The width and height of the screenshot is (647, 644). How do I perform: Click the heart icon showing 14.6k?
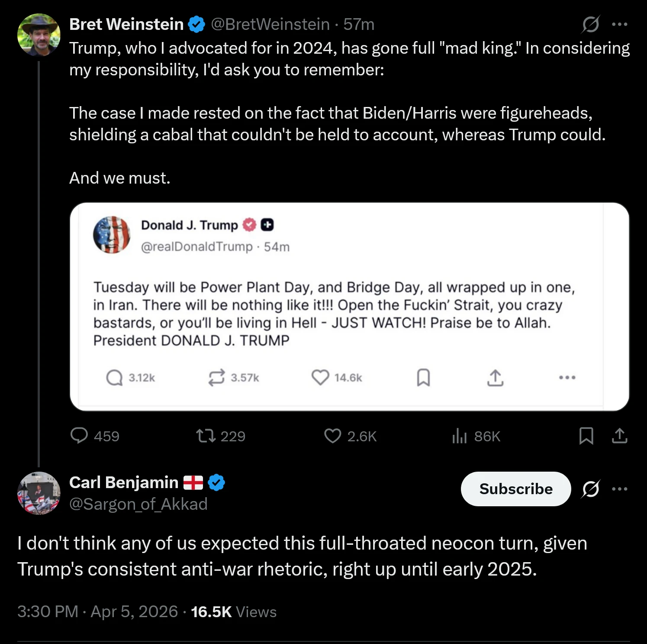(320, 378)
